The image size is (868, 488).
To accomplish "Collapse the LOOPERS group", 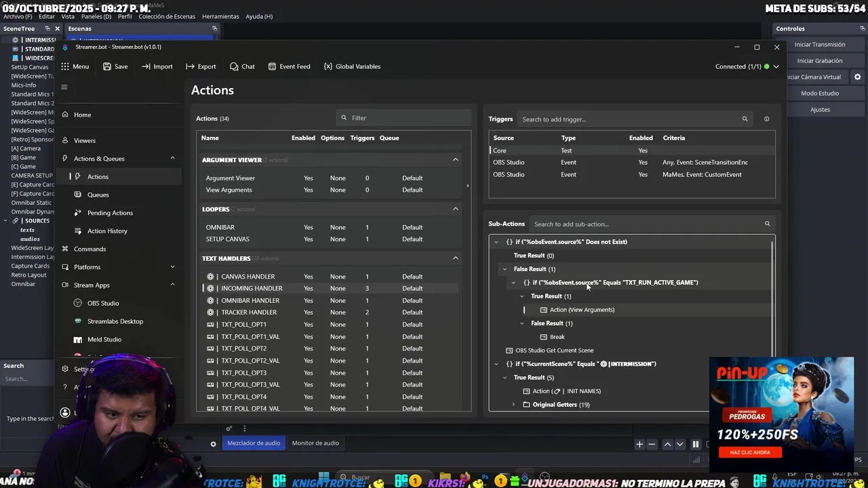I will click(456, 209).
